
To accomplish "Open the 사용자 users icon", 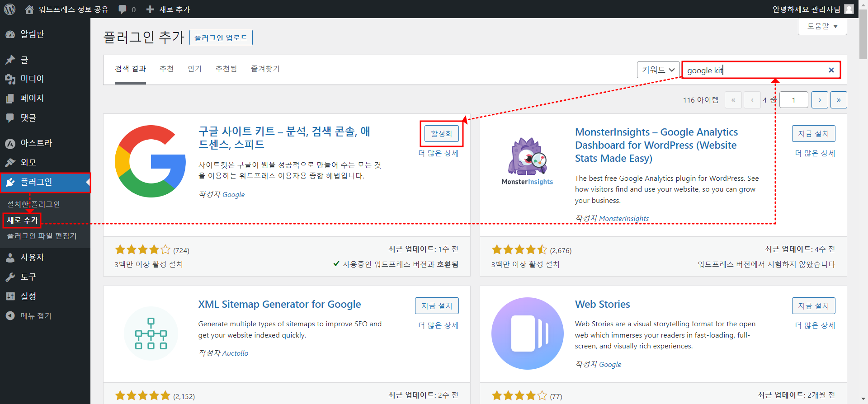I will point(10,258).
